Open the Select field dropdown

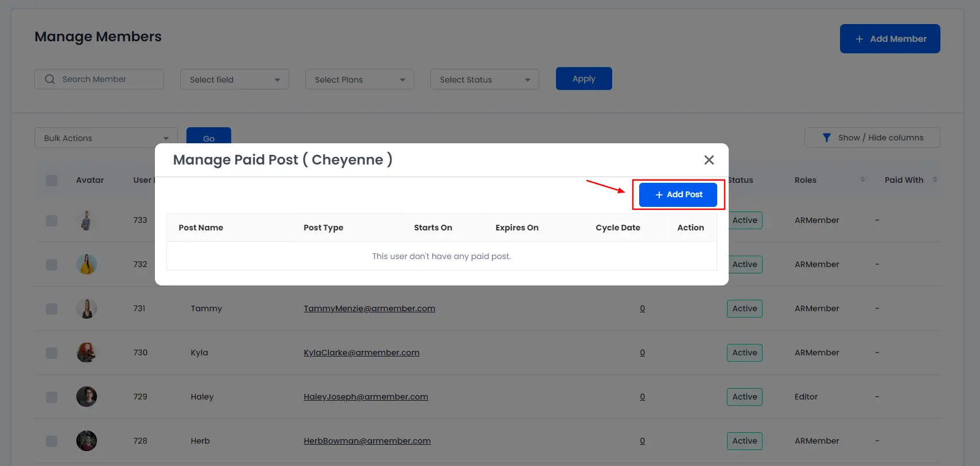[234, 80]
